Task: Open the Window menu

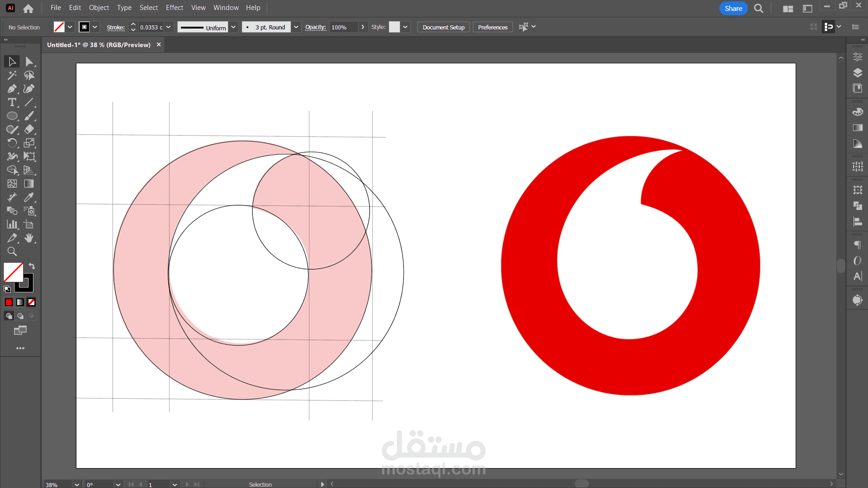Action: click(226, 8)
